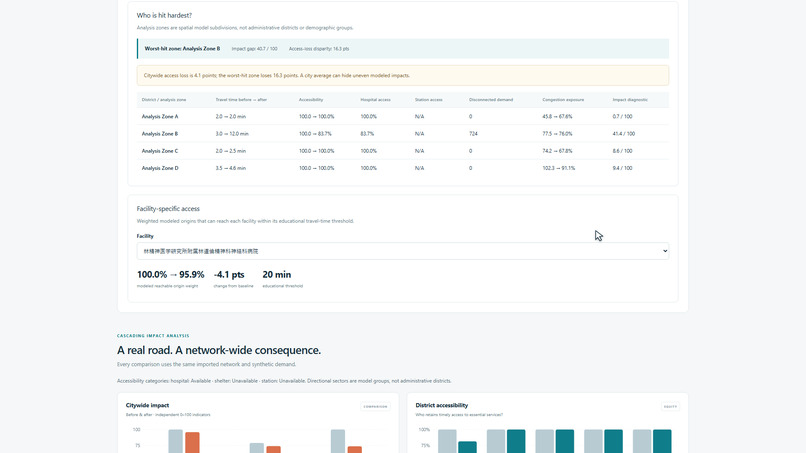Click the 'Accessibility categories' note line
The width and height of the screenshot is (806, 453).
click(284, 381)
